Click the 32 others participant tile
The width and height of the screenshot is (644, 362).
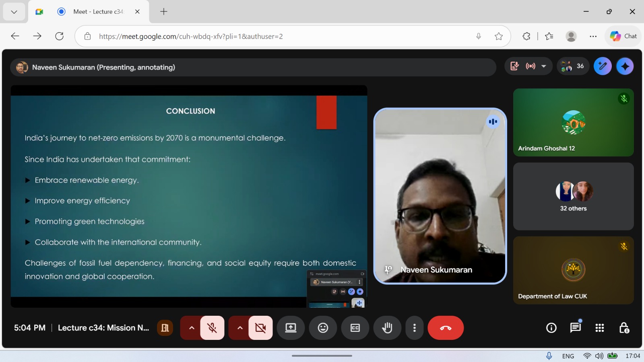(573, 196)
